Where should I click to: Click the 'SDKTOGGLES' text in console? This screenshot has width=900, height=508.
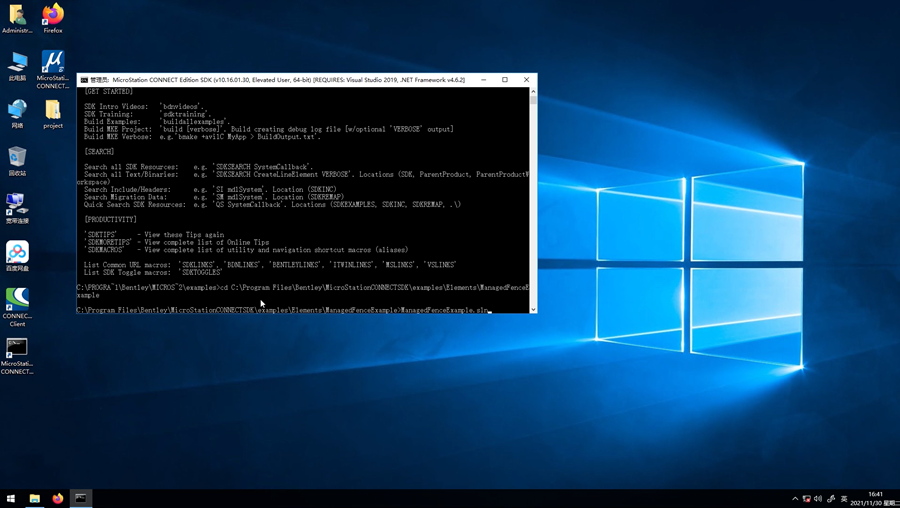click(200, 272)
